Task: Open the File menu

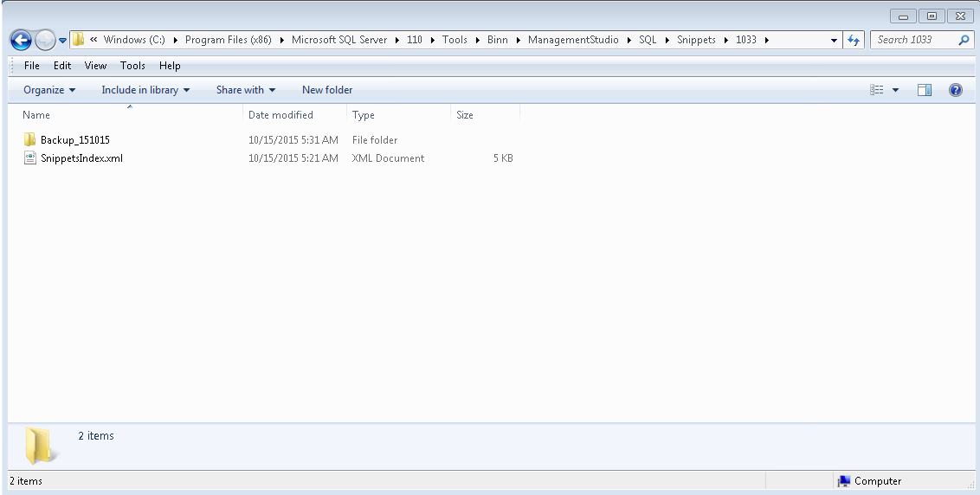Action: tap(32, 66)
